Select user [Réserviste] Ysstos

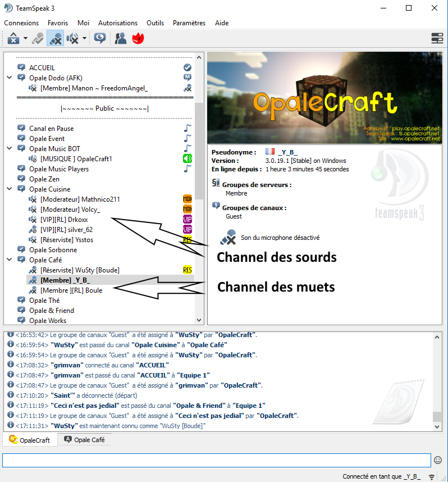pos(67,240)
